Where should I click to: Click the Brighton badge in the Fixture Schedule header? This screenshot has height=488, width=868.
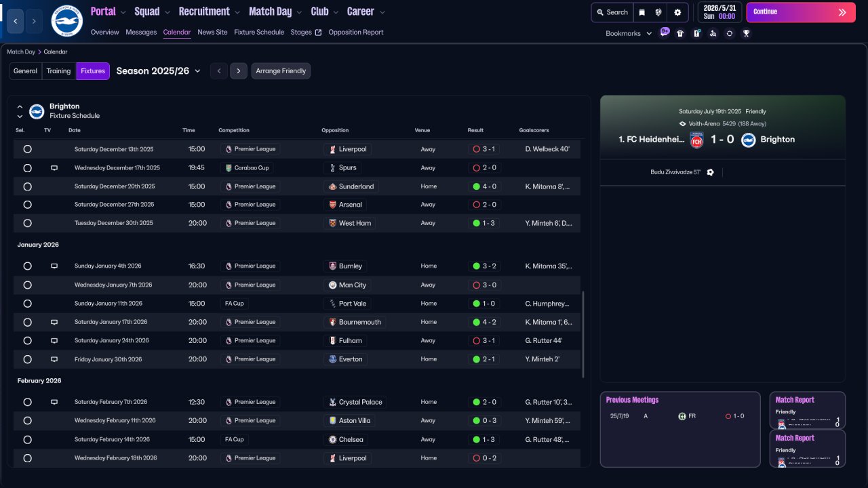(x=37, y=111)
